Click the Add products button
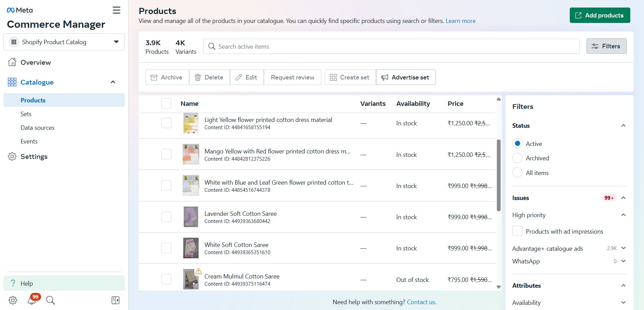The height and width of the screenshot is (310, 644). tap(600, 15)
